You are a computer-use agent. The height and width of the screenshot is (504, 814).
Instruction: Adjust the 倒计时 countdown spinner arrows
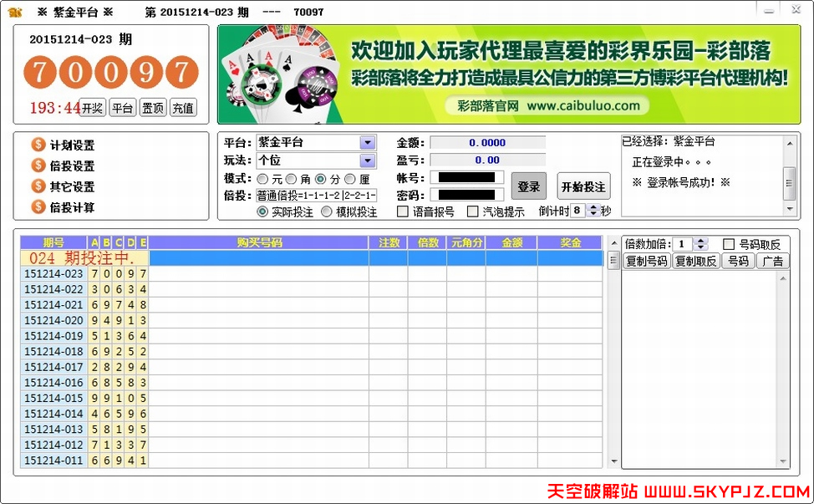tap(593, 211)
